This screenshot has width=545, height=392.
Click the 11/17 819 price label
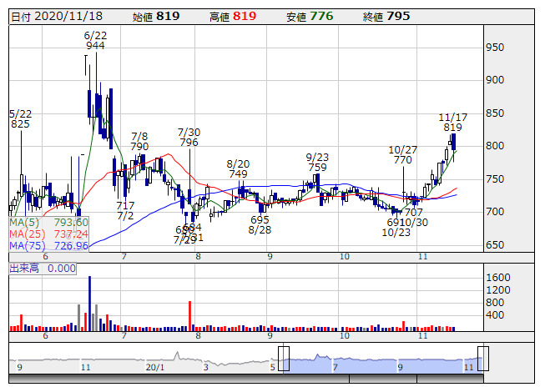[x=452, y=123]
